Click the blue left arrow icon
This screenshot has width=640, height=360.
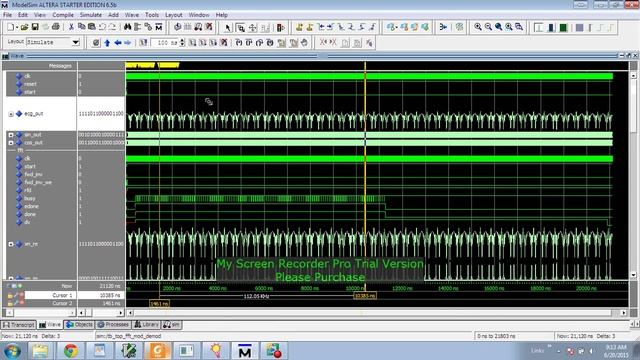pyautogui.click(x=118, y=42)
